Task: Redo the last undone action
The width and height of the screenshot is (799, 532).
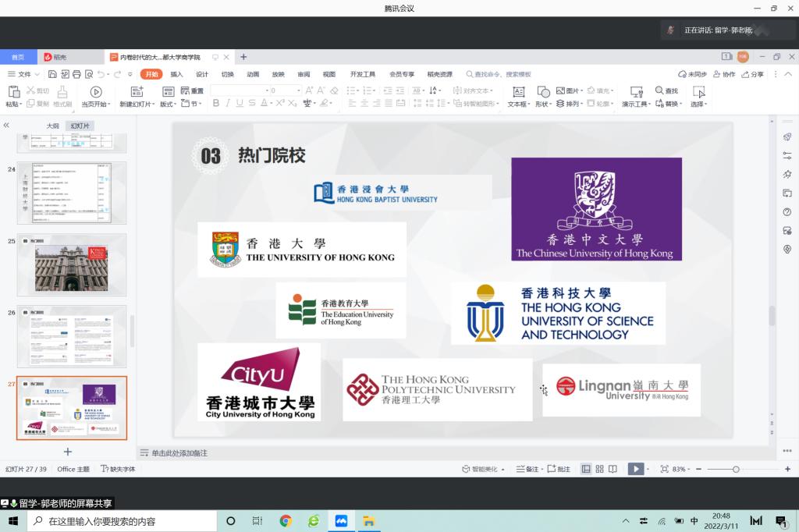Action: [118, 74]
